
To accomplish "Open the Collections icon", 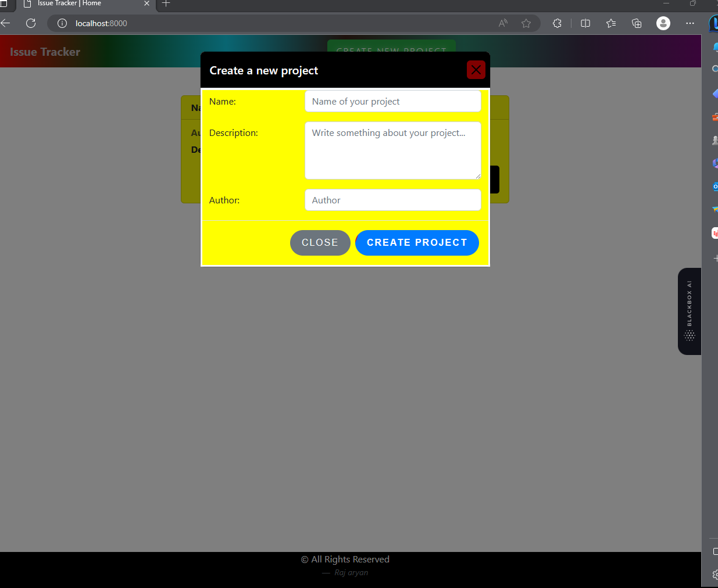I will [637, 23].
